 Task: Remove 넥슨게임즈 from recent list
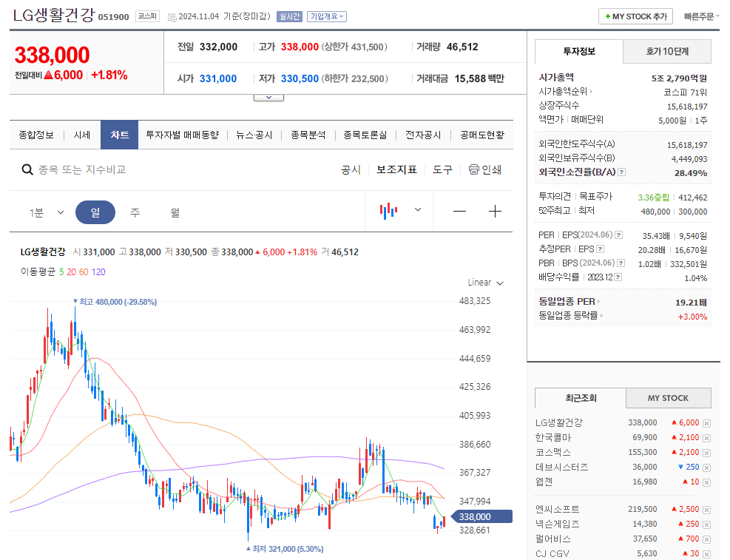707,525
